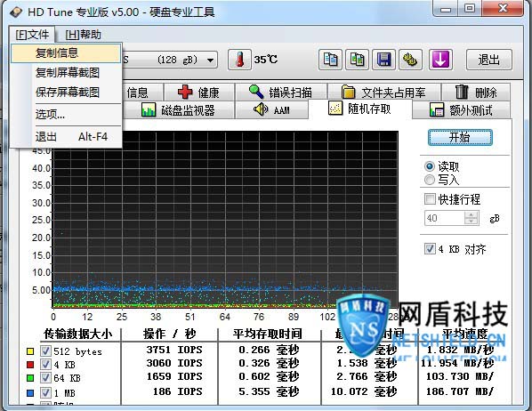
Task: Choose 保存屏幕截图 from the file menu
Action: tap(66, 93)
